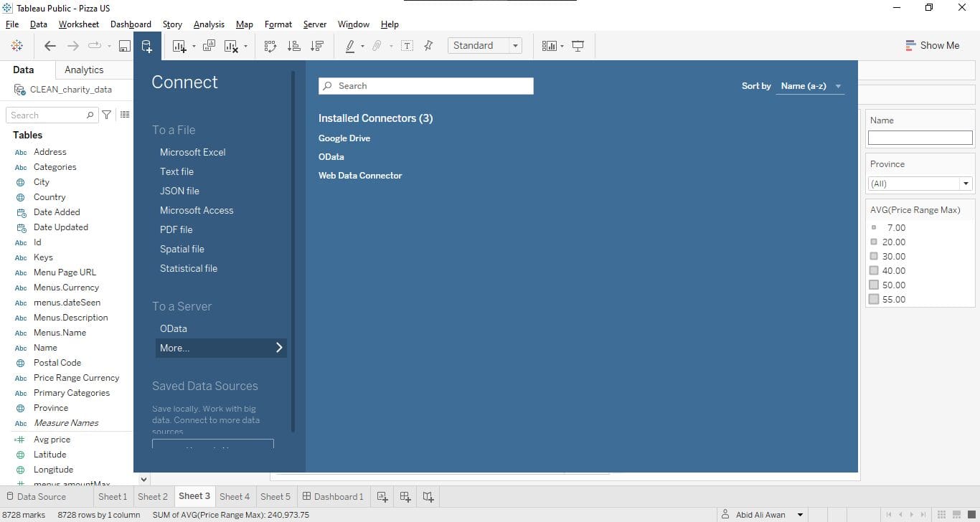Switch to the Analytics pane tab
This screenshot has width=980, height=522.
click(x=83, y=70)
